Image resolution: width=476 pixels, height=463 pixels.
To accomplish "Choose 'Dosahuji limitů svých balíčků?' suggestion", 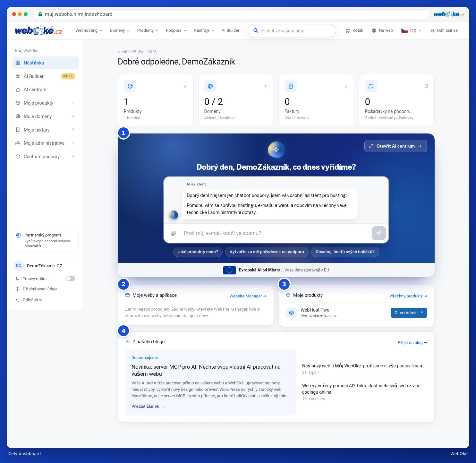I will (x=345, y=252).
